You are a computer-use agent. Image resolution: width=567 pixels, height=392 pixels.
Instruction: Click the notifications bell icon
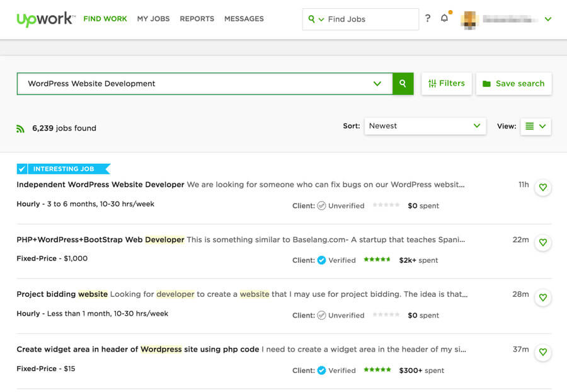coord(445,19)
